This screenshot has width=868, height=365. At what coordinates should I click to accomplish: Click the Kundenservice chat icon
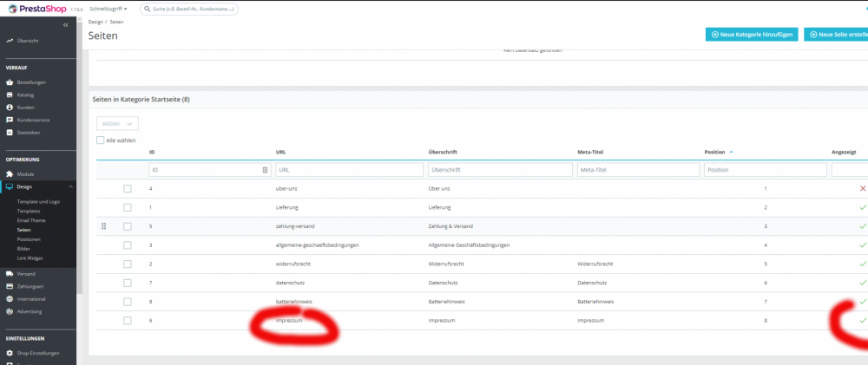click(10, 120)
